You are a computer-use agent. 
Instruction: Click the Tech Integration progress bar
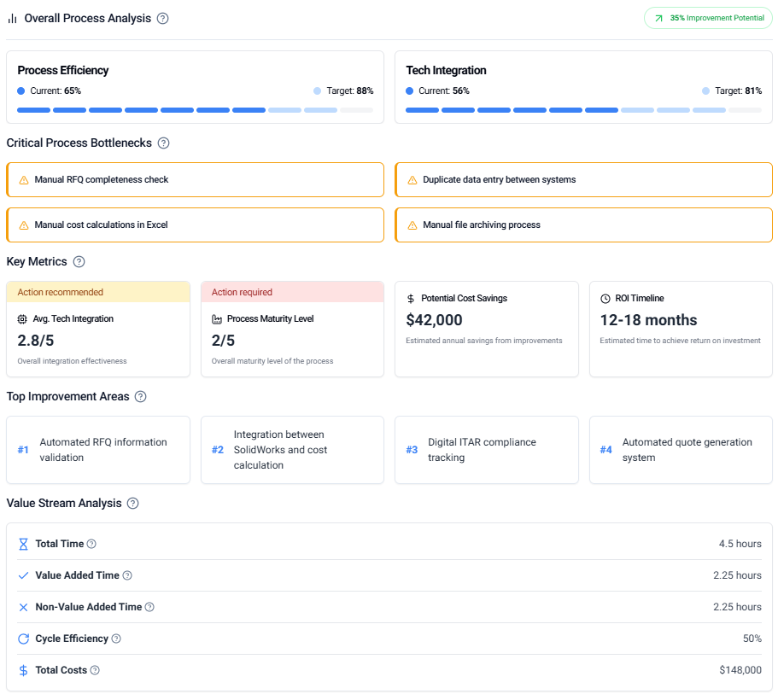583,110
